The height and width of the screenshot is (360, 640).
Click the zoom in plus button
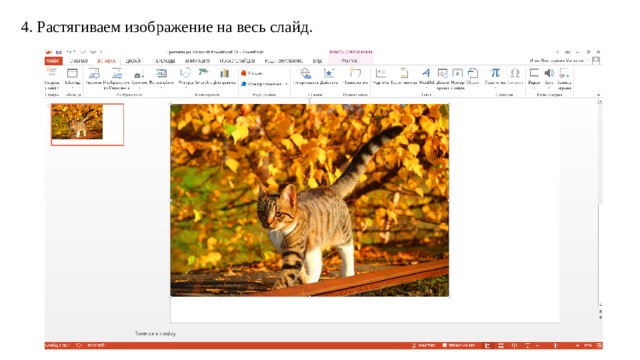coord(577,346)
